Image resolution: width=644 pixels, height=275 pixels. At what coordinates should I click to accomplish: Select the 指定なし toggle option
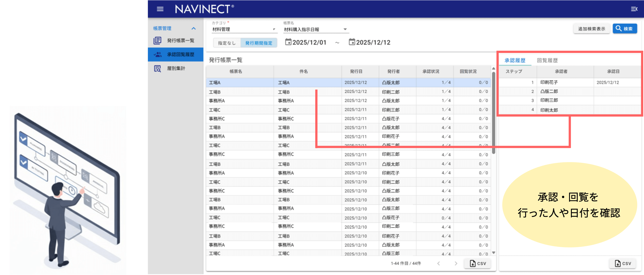[x=227, y=43]
